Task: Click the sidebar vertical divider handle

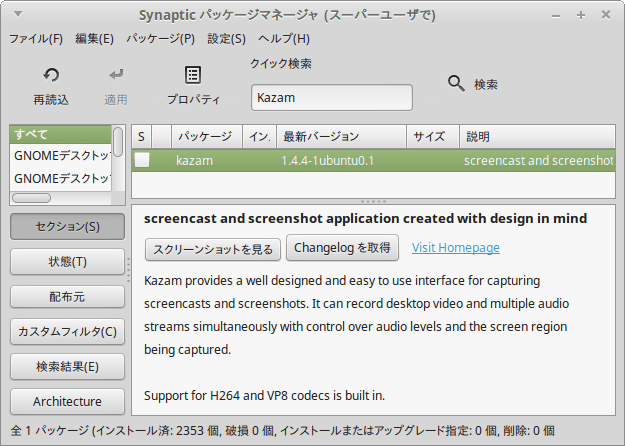Action: point(128,270)
